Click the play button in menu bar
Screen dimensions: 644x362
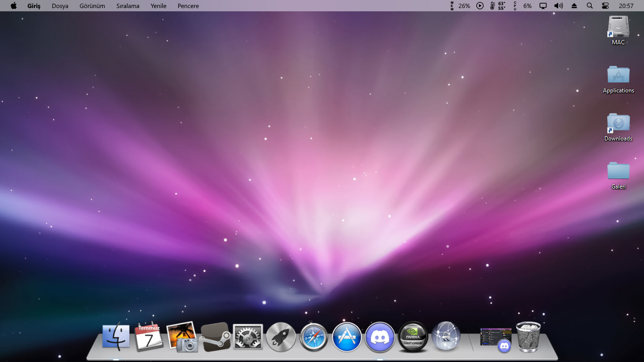click(480, 6)
